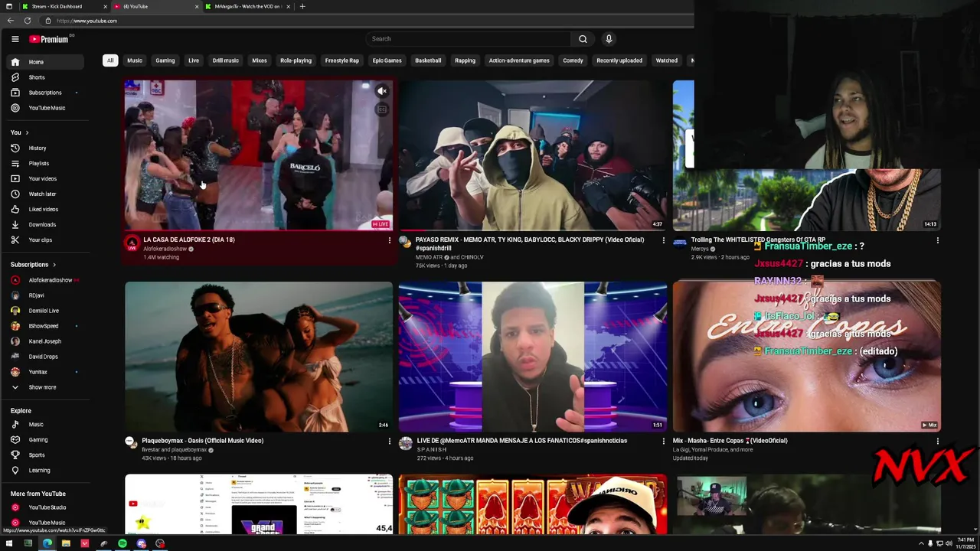Viewport: 980px width, 551px height.
Task: Go back with the browser back arrow
Action: point(11,21)
